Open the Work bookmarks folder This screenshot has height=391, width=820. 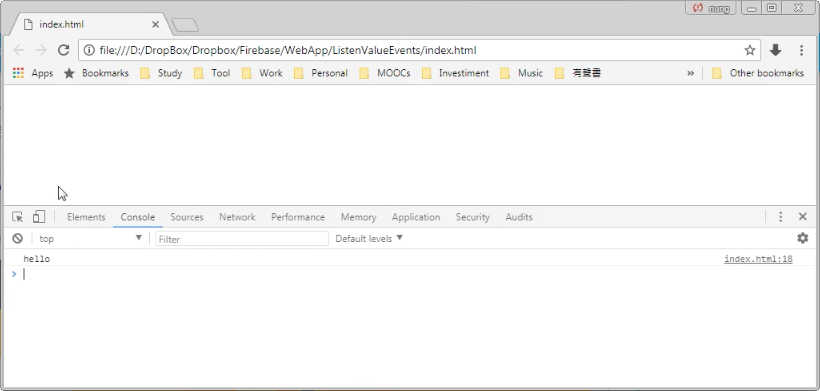262,73
